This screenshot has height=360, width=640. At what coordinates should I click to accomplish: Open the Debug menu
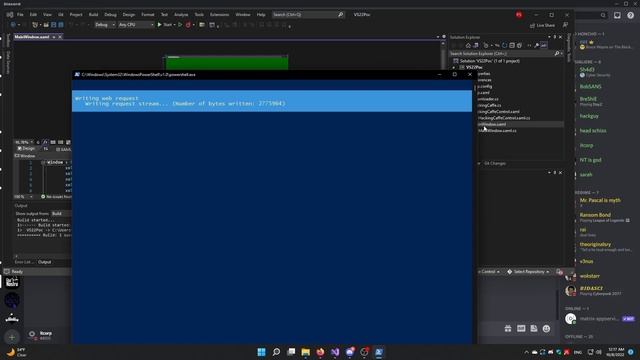[x=110, y=15]
